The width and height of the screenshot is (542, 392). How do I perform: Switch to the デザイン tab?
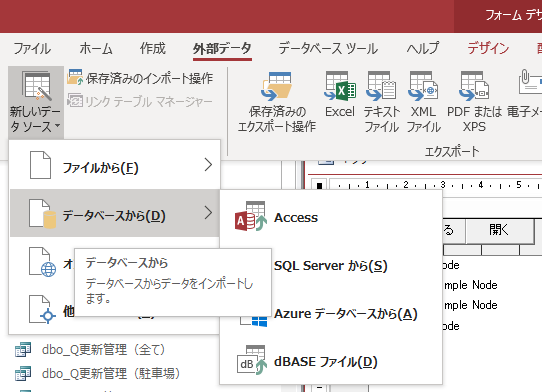point(488,48)
